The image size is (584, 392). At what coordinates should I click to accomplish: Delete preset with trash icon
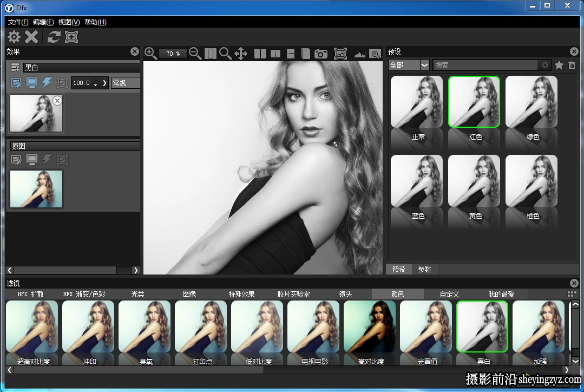point(572,65)
